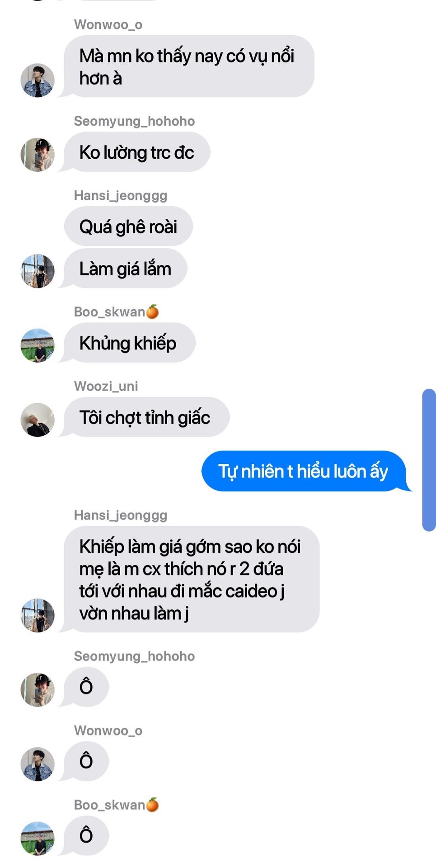The height and width of the screenshot is (868, 436).
Task: Tap Seomyung_hohoho's avatar next to the "Ô" reply
Action: point(38,689)
